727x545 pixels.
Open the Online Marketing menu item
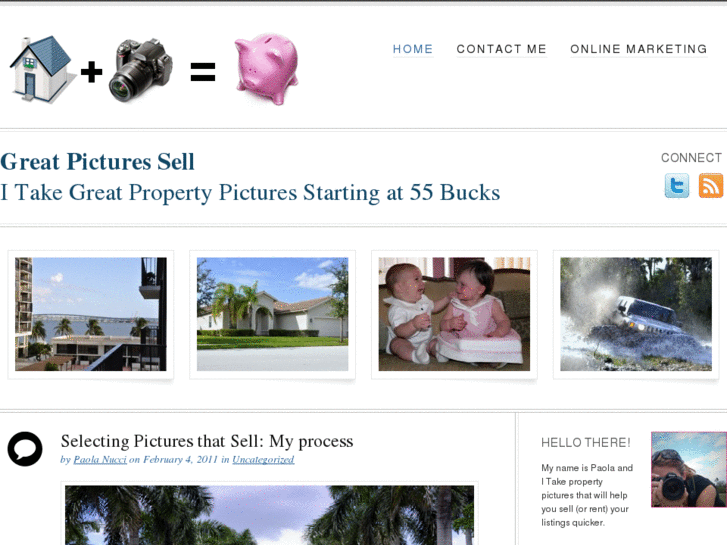pyautogui.click(x=638, y=49)
